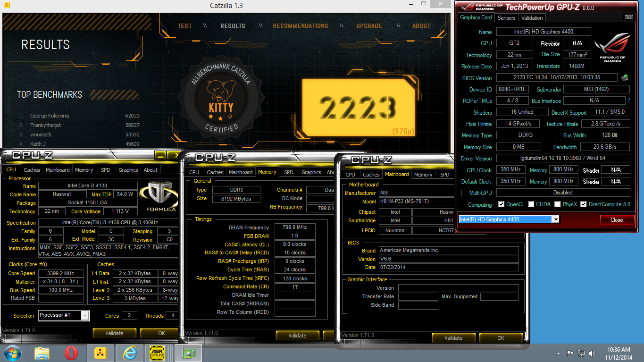644x362 pixels.
Task: Toggle the OpenCL checkbox
Action: (502, 204)
